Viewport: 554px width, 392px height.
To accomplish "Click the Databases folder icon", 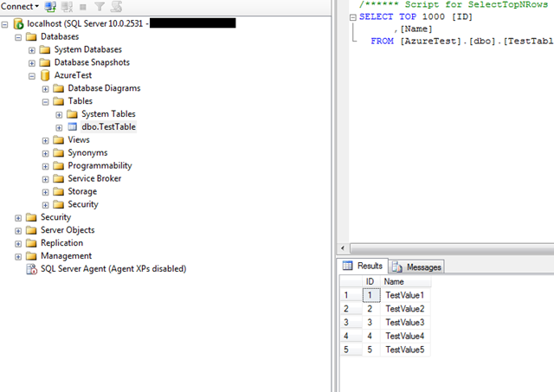I will (x=31, y=36).
